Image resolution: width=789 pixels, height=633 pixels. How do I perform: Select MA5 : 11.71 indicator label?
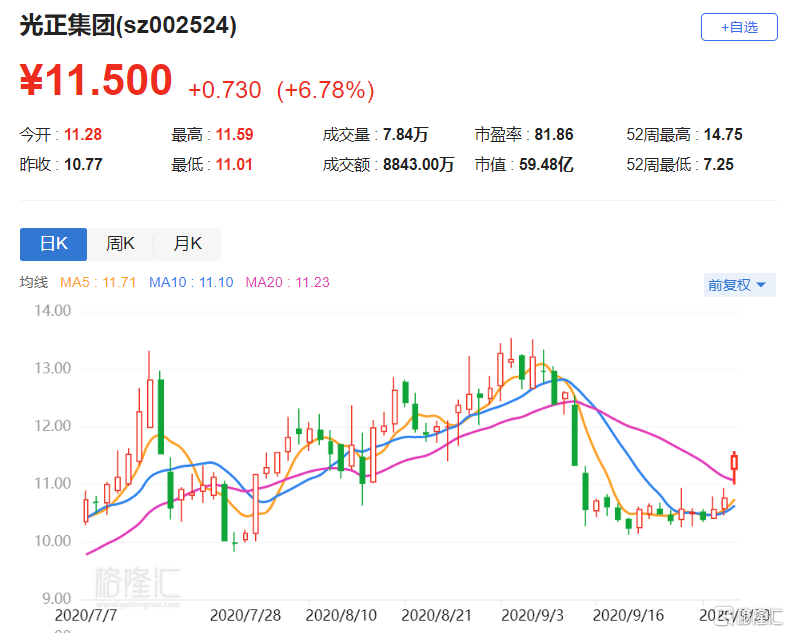98,282
